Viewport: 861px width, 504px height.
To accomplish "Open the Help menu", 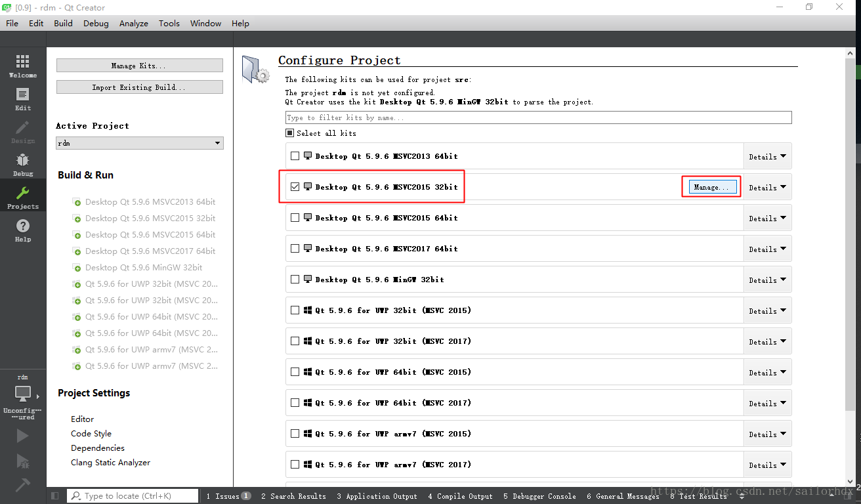I will click(240, 23).
